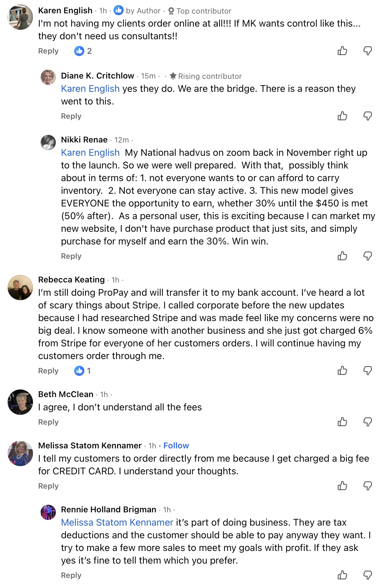
Task: Downvote Karen English's comment
Action: 367,51
